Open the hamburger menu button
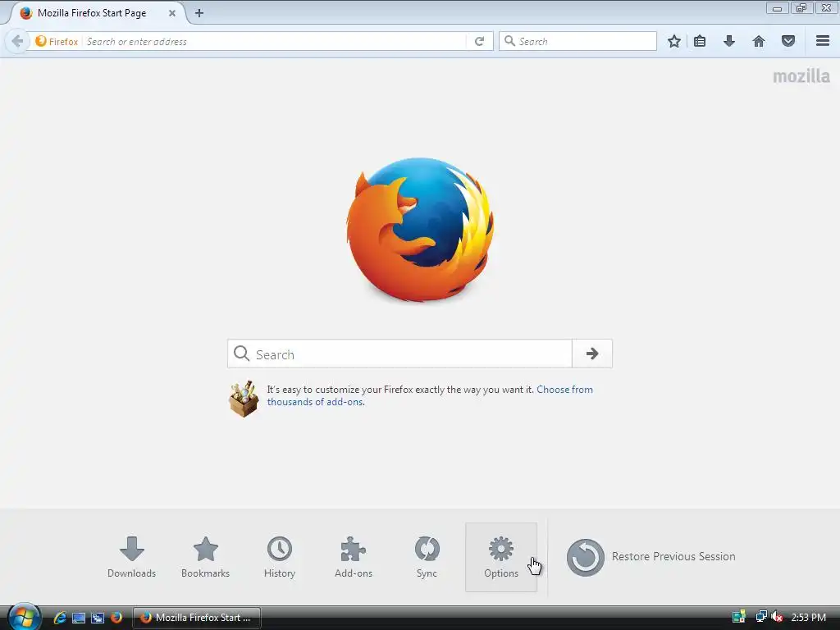This screenshot has width=840, height=630. 823,41
